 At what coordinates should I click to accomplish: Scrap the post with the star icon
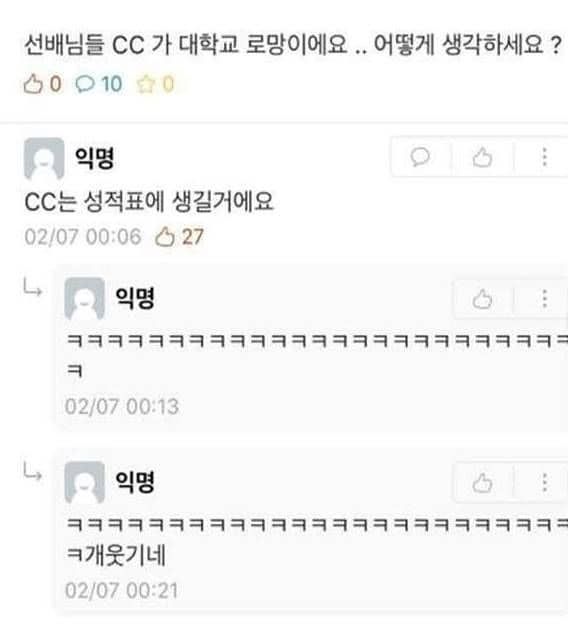click(155, 84)
